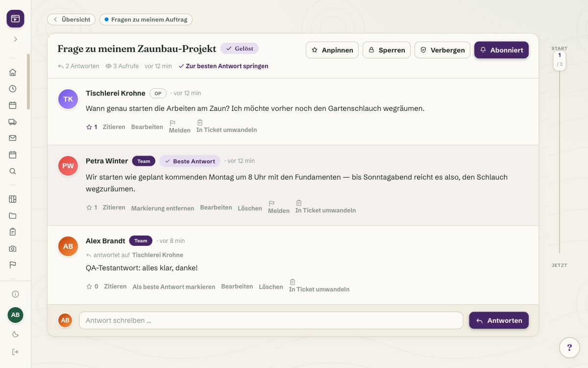Viewport: 588px width, 368px height.
Task: Expand the sidebar with chevron arrow
Action: tap(15, 39)
